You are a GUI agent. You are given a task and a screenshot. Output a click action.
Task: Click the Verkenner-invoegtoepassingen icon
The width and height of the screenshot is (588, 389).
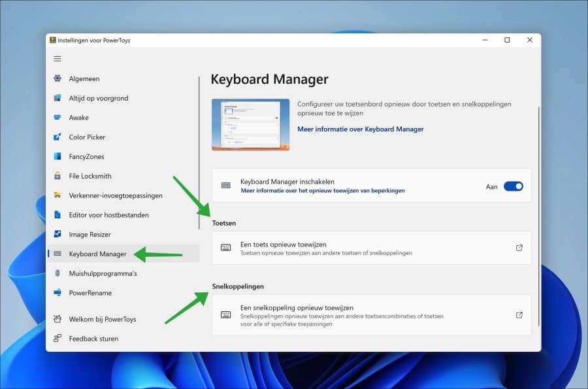(57, 195)
